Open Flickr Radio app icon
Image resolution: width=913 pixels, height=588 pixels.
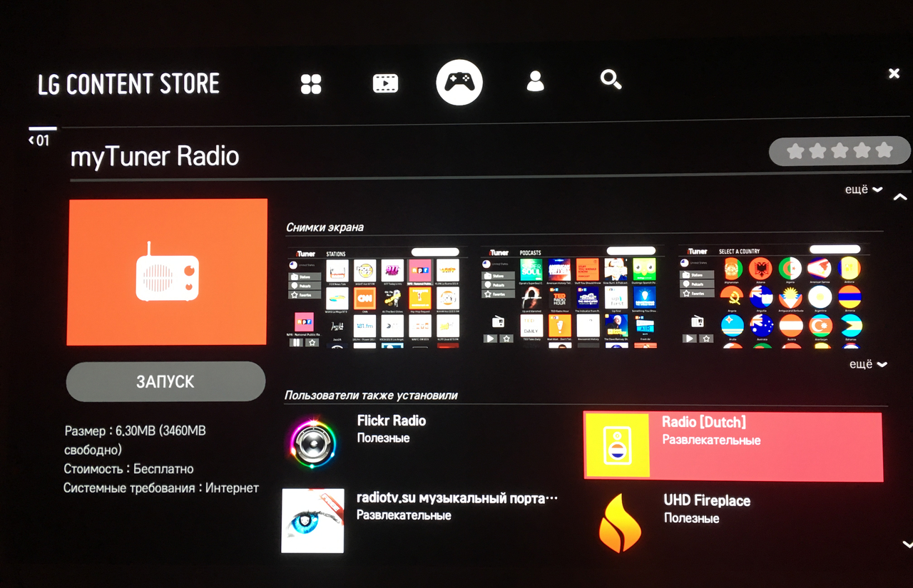312,443
